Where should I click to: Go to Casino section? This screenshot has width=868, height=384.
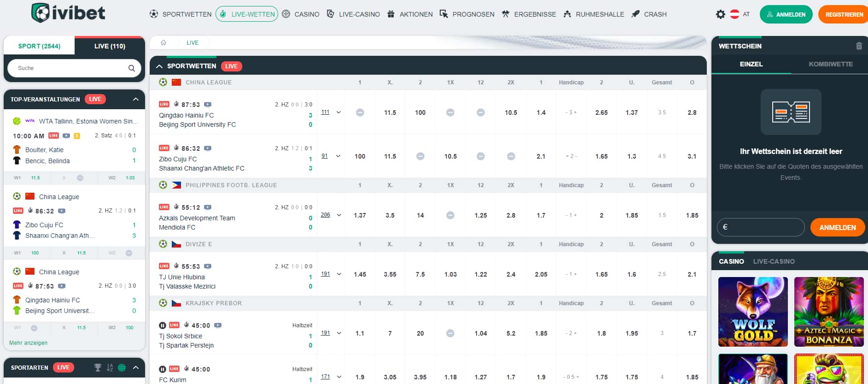[301, 14]
